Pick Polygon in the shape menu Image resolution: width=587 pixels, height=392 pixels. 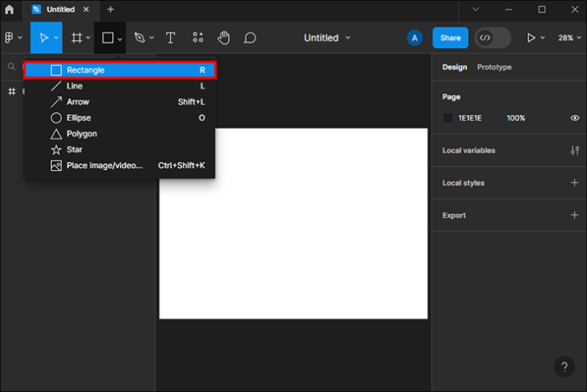(x=81, y=134)
